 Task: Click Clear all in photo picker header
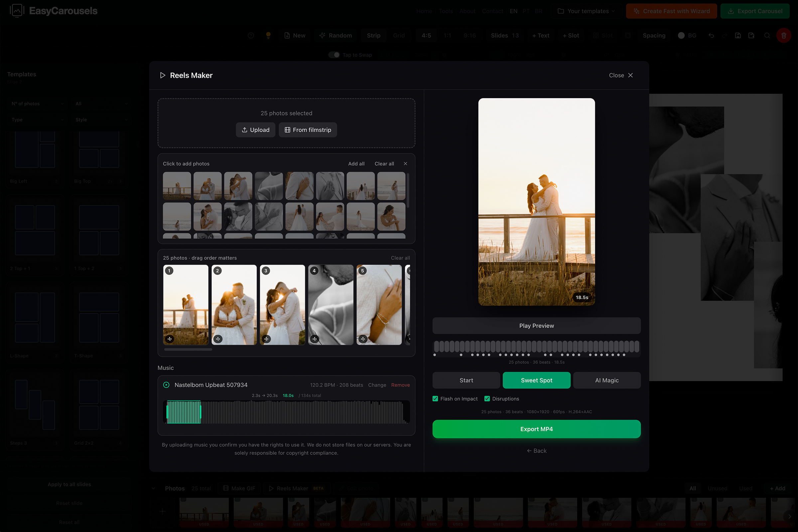(x=384, y=164)
